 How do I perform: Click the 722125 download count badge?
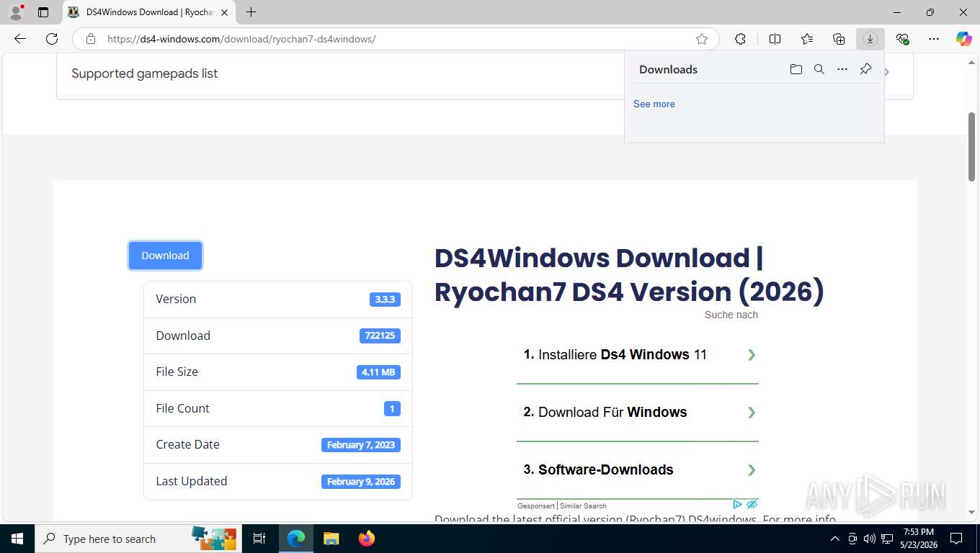(380, 336)
